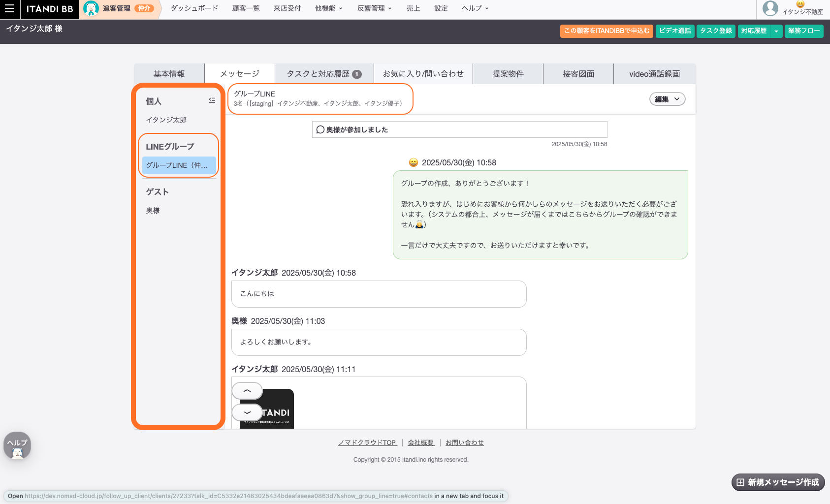Select 奥様 under ゲスト
Screen dimensions: 830x504
click(x=153, y=211)
